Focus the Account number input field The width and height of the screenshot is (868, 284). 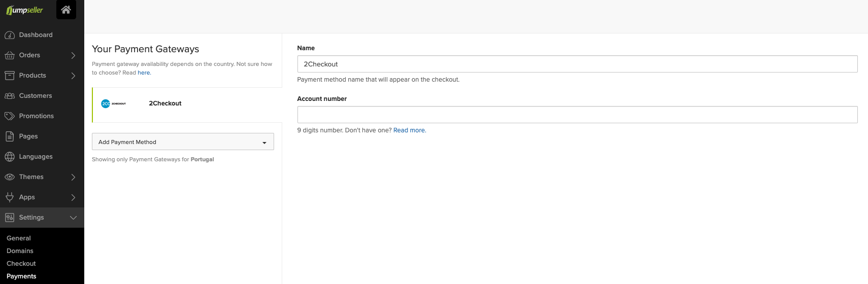[x=577, y=115]
